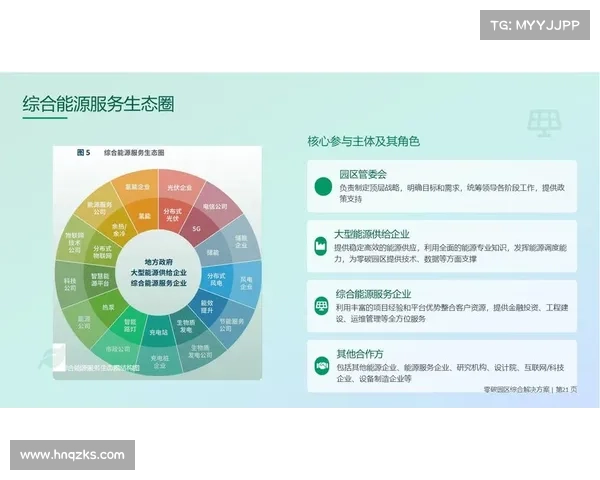Click the factory icon beside 大型能源供给企业 card

[320, 245]
